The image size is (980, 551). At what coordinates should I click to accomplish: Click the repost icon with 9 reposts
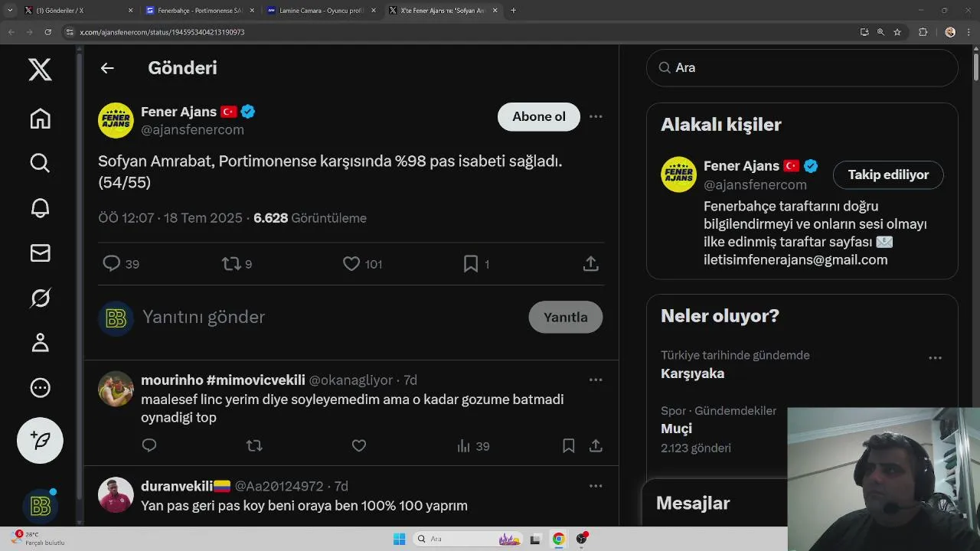(x=230, y=264)
